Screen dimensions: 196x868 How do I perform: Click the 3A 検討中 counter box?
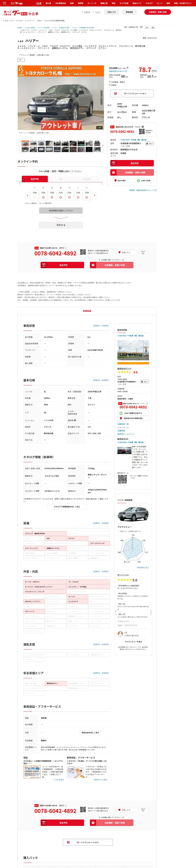143,252
